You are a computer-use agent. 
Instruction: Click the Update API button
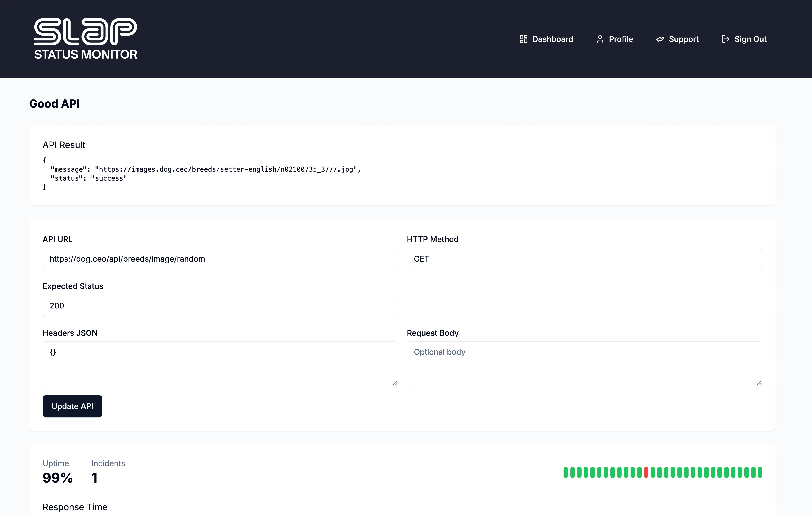coord(72,406)
